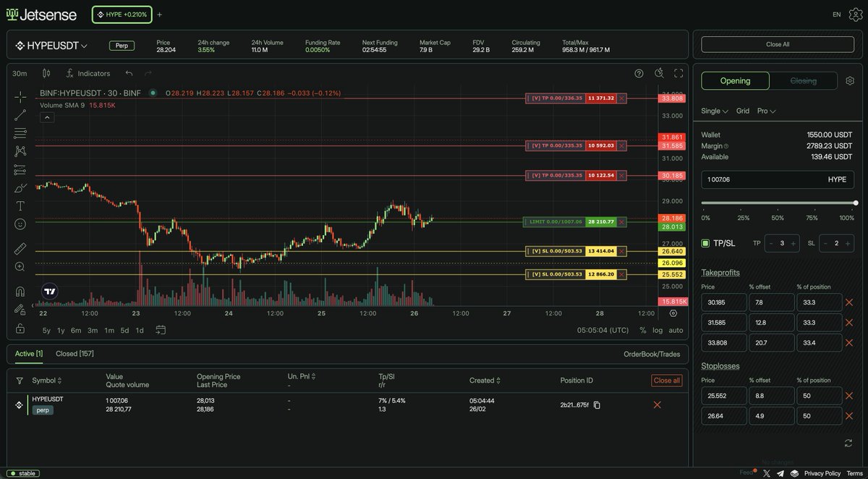Select the crosshair cursor tool
The image size is (868, 479).
tap(20, 96)
